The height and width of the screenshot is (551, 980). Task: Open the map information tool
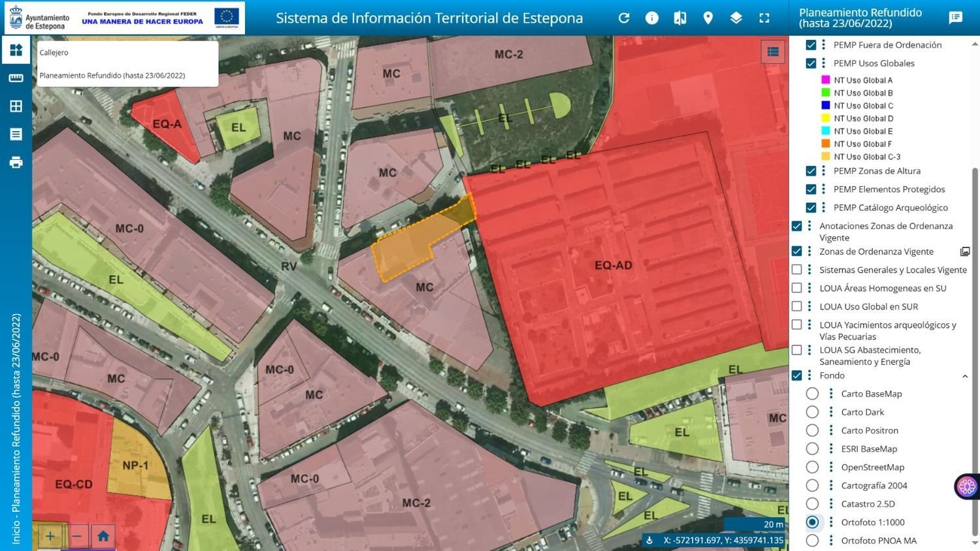651,18
